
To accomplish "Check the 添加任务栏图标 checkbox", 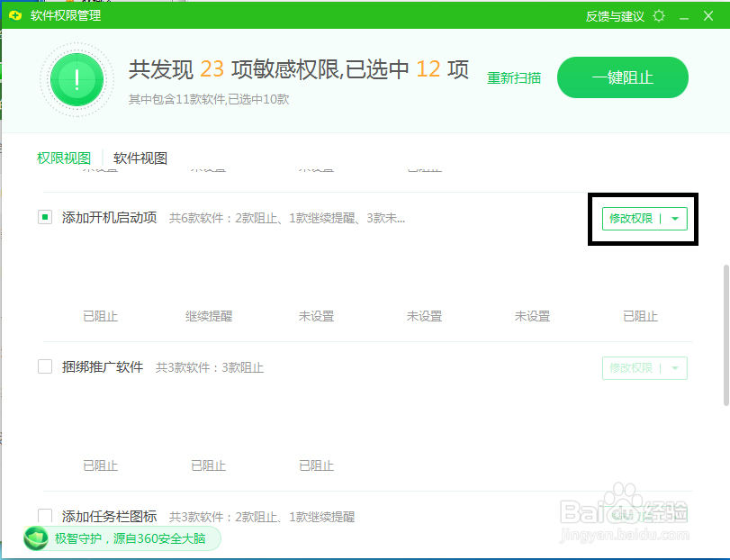I will click(x=45, y=515).
